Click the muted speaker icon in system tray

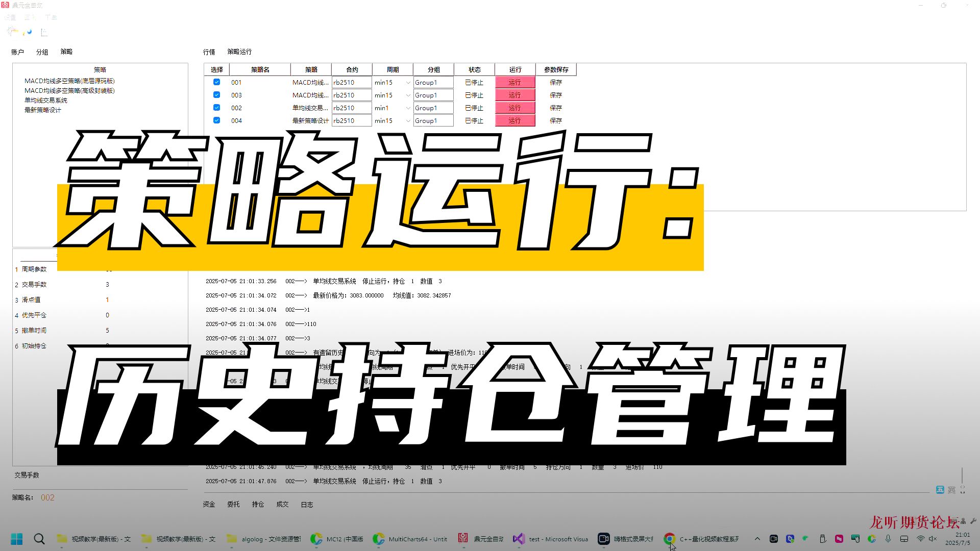(933, 539)
